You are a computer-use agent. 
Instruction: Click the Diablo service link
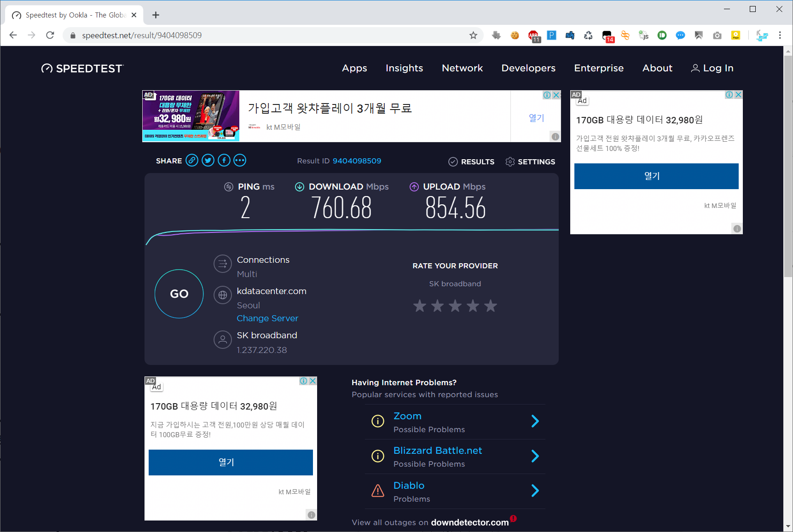(409, 486)
